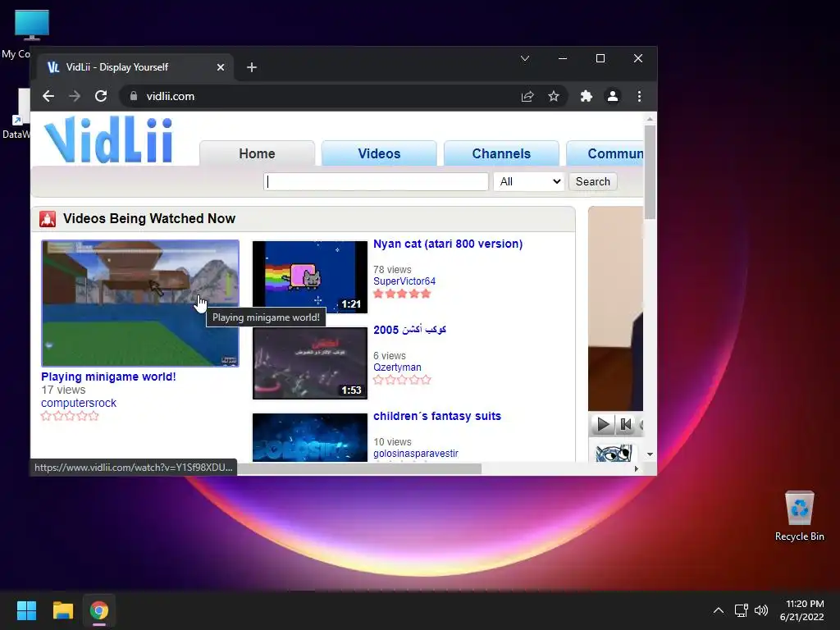Click the Videos Being Watched Now heading

coord(149,218)
